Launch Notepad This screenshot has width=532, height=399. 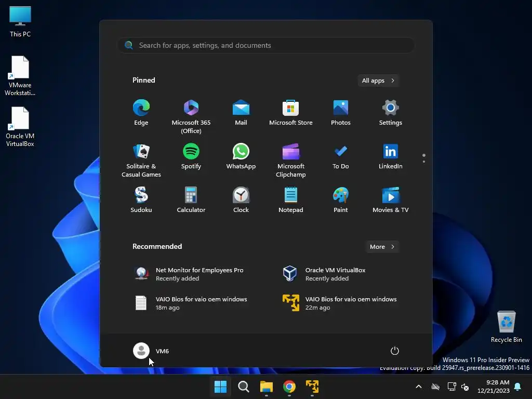click(x=291, y=200)
